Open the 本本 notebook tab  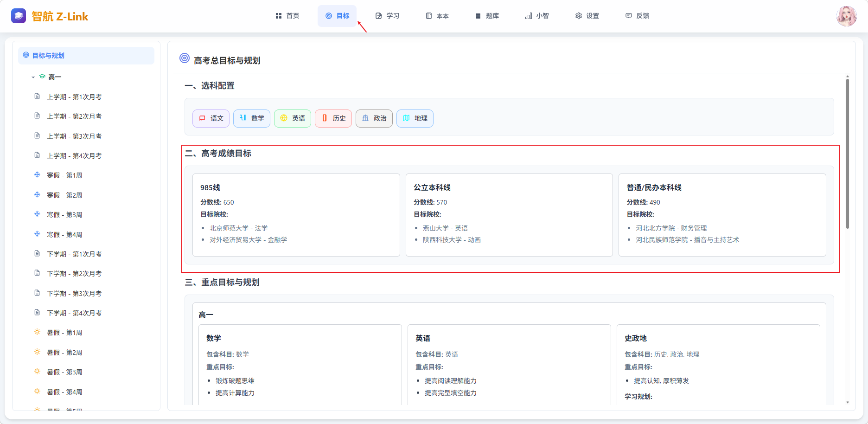click(437, 16)
